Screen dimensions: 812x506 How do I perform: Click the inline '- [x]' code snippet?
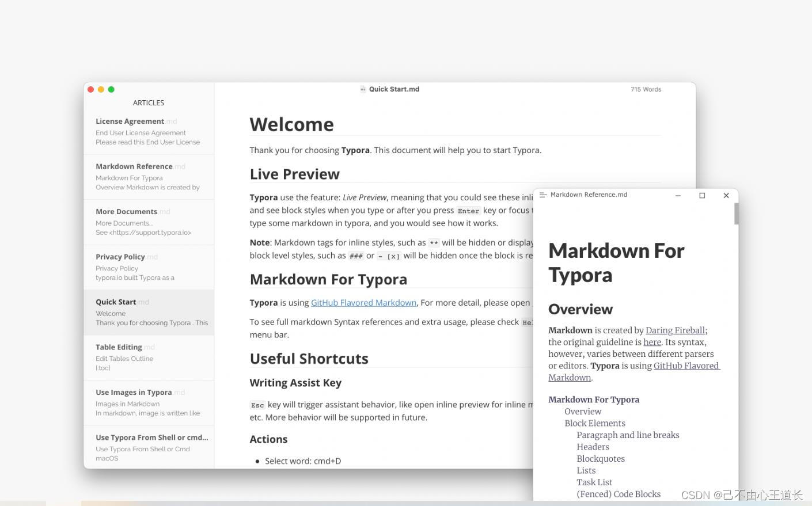389,256
